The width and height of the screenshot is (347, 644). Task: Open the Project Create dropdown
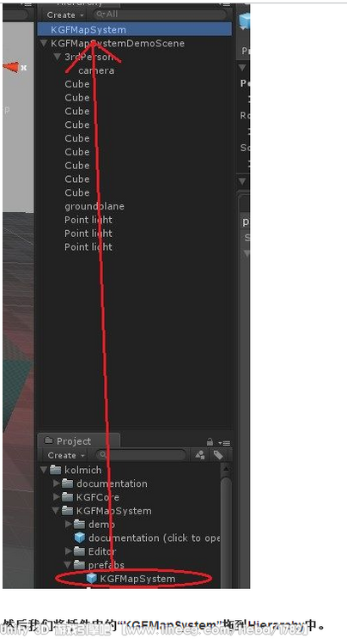pyautogui.click(x=65, y=455)
